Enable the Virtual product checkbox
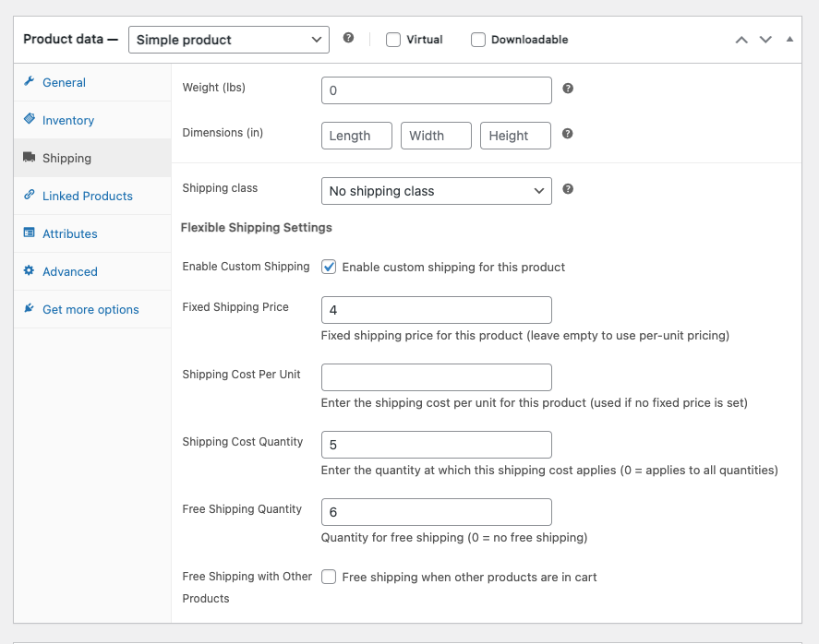The width and height of the screenshot is (819, 644). (x=393, y=40)
